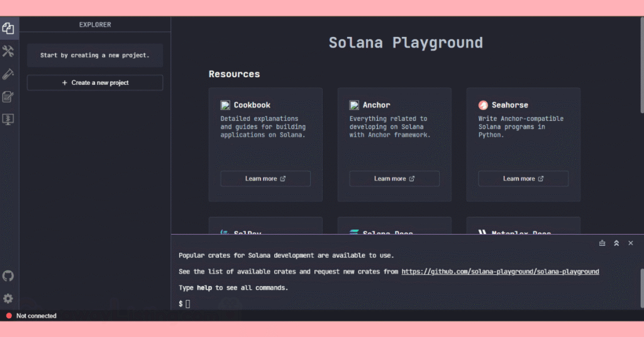644x337 pixels.
Task: Click the Anchor card icon
Action: pyautogui.click(x=354, y=105)
